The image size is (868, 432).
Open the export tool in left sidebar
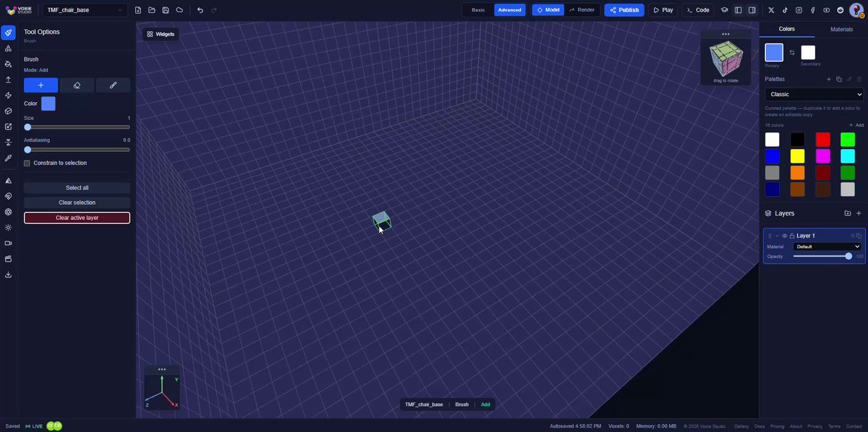(x=8, y=274)
